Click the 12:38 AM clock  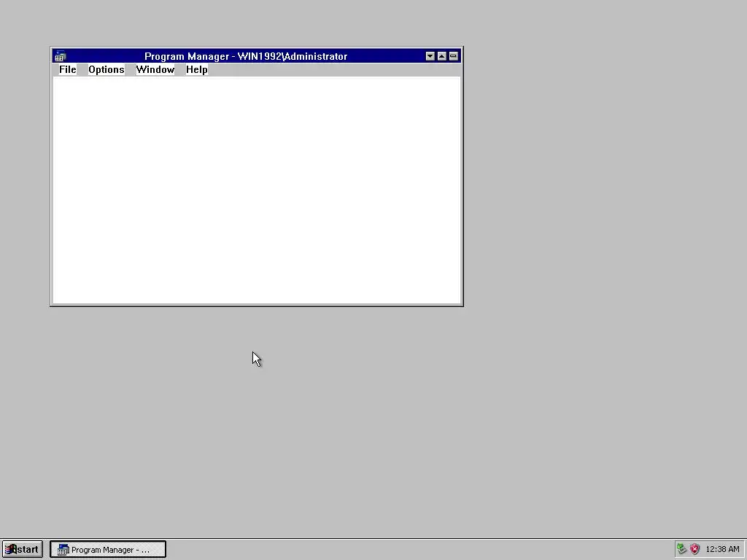click(722, 549)
